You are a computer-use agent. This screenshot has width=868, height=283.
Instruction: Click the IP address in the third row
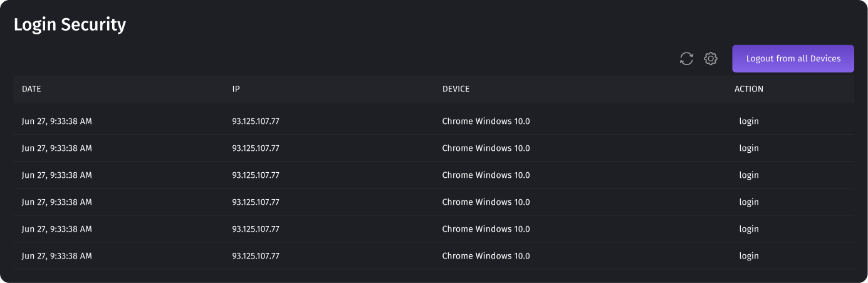coord(256,175)
